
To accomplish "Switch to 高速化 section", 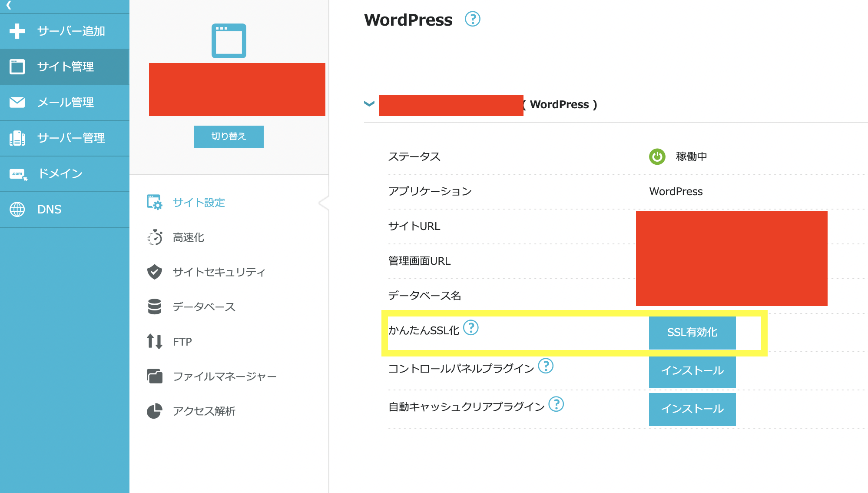I will [x=155, y=237].
